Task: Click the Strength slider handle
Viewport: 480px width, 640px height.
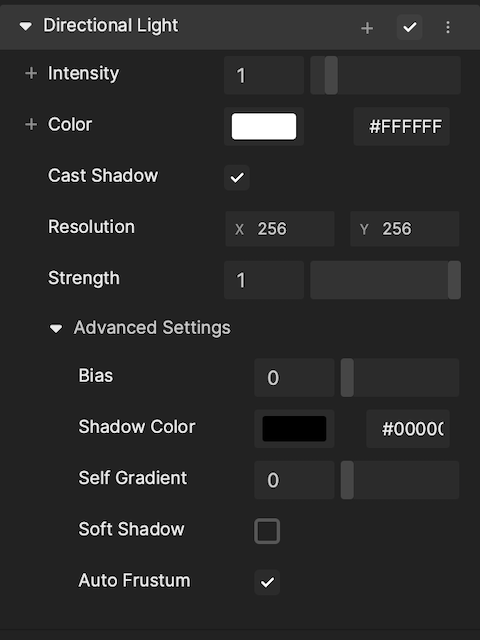Action: point(454,280)
